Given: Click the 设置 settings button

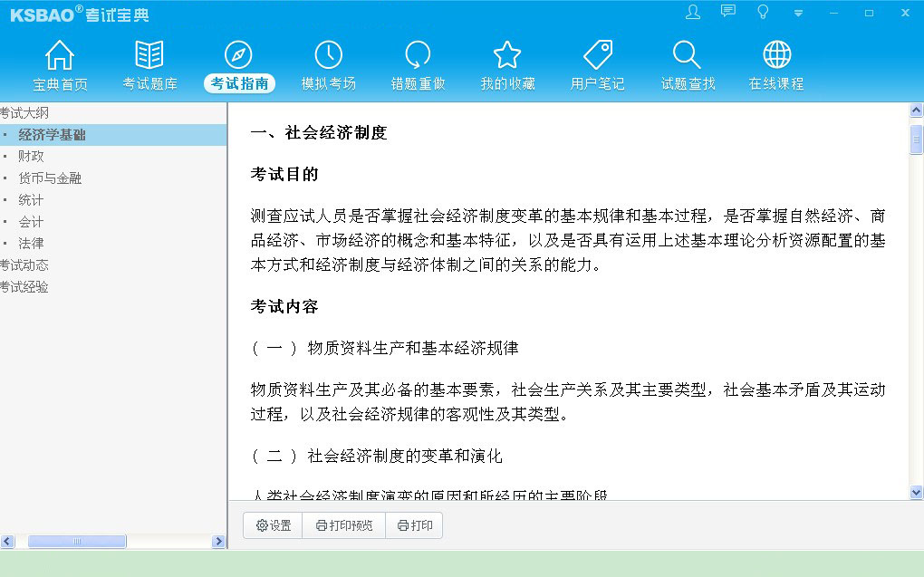Looking at the screenshot, I should click(274, 525).
